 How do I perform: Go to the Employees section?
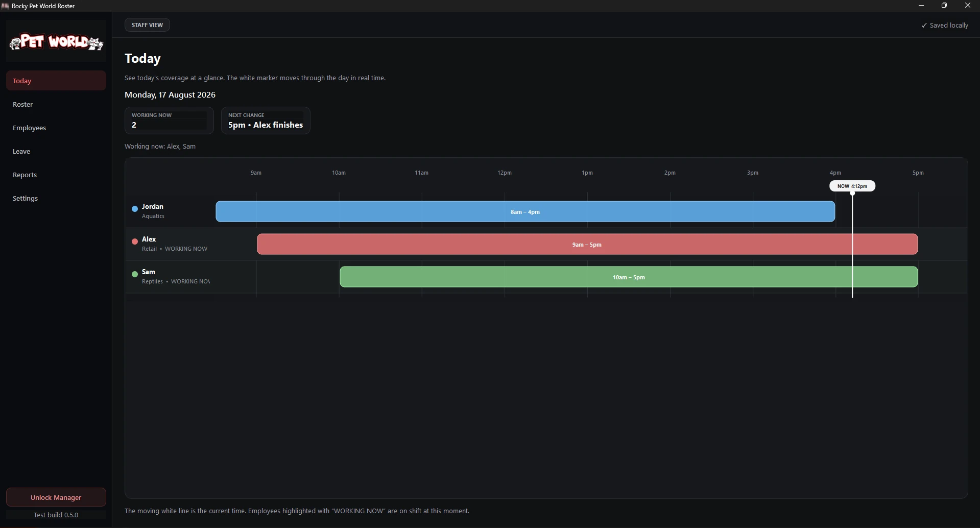pyautogui.click(x=56, y=128)
